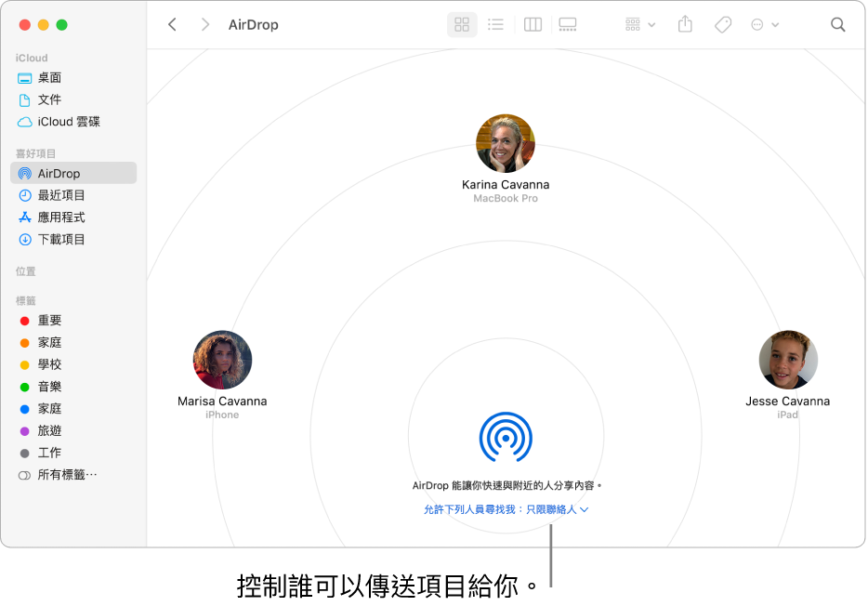Open the 允許下列人員尋找我 dropdown
The width and height of the screenshot is (868, 606).
pyautogui.click(x=506, y=509)
